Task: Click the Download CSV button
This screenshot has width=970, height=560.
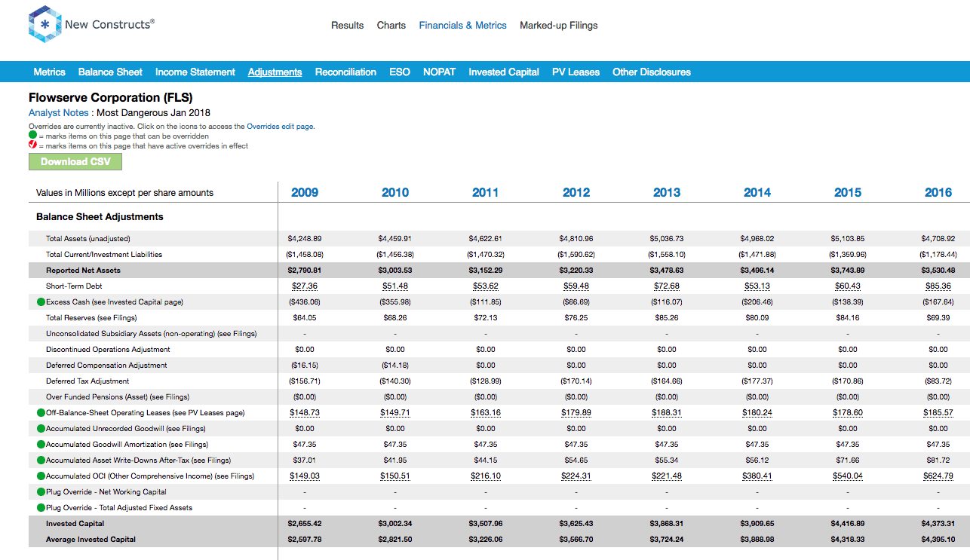Action: (75, 161)
